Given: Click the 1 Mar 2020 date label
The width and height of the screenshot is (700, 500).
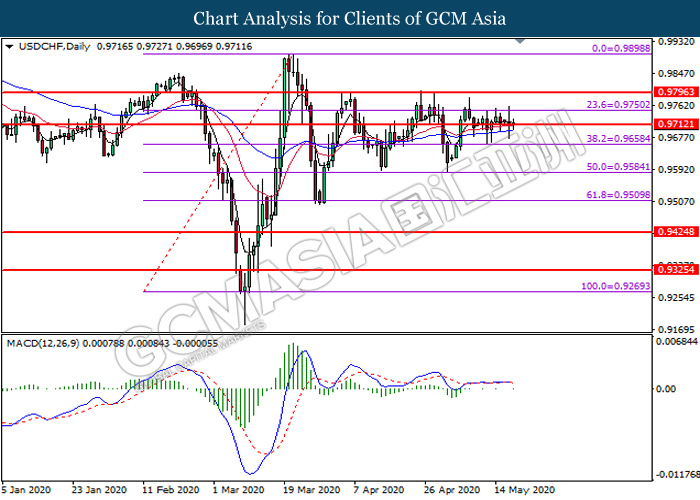Looking at the screenshot, I should [x=238, y=490].
